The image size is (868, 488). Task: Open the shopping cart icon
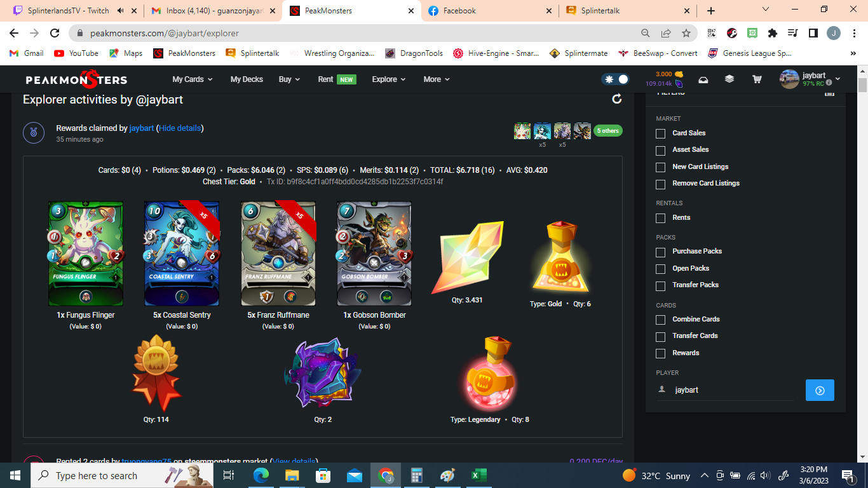click(x=757, y=79)
